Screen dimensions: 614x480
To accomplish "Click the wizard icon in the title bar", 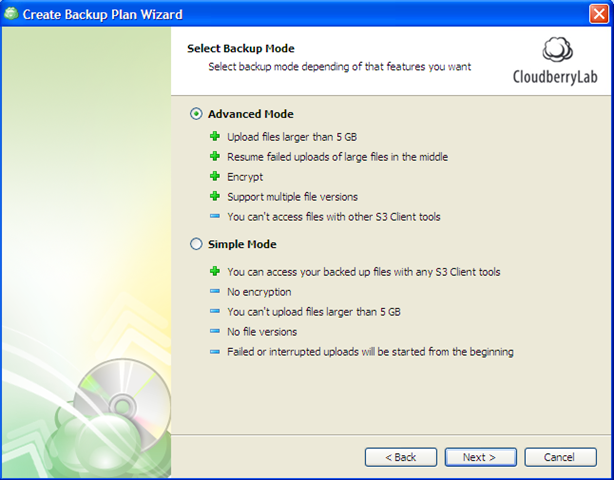I will click(11, 14).
